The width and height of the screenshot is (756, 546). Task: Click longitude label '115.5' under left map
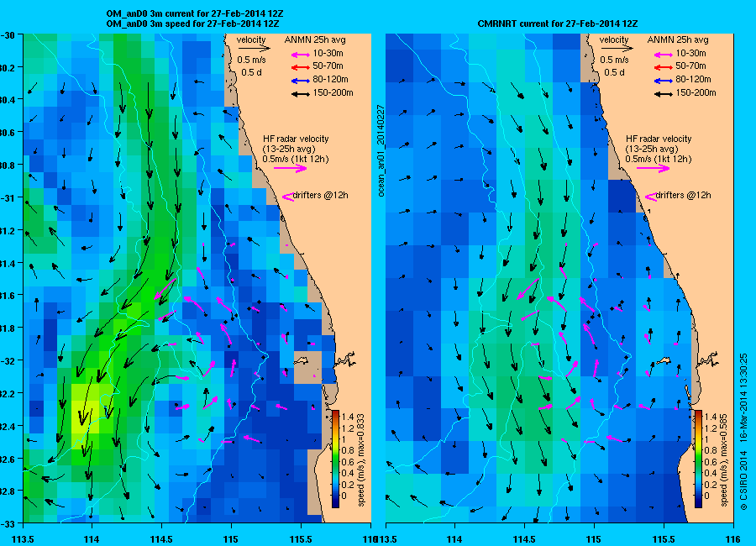(301, 539)
